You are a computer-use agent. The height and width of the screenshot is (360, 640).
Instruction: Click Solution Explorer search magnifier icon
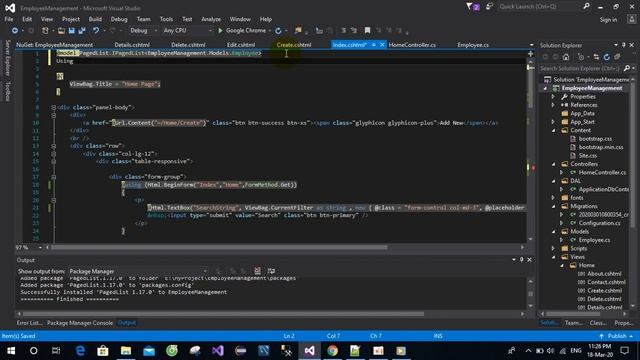coord(627,68)
